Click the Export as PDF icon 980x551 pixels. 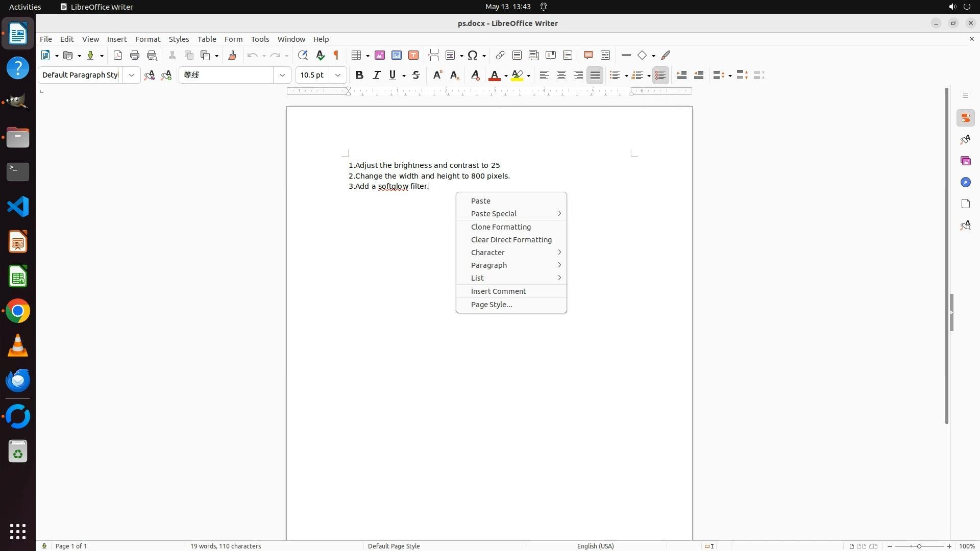point(118,55)
